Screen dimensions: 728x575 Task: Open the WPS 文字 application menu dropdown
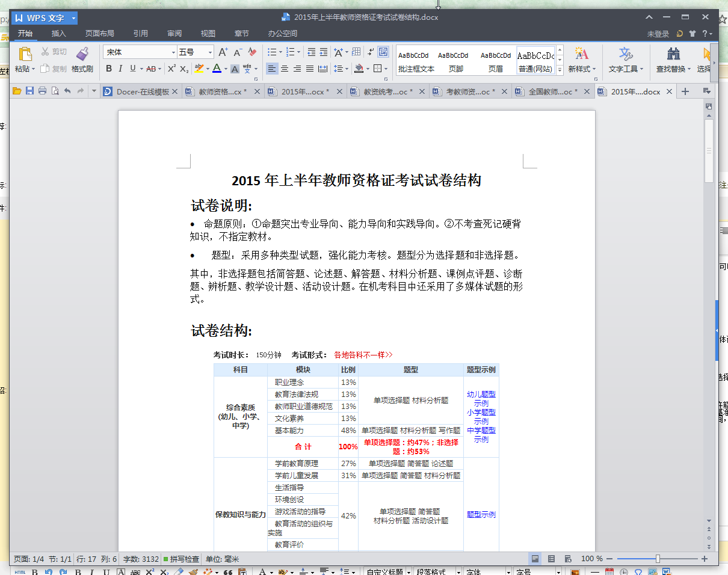(73, 18)
